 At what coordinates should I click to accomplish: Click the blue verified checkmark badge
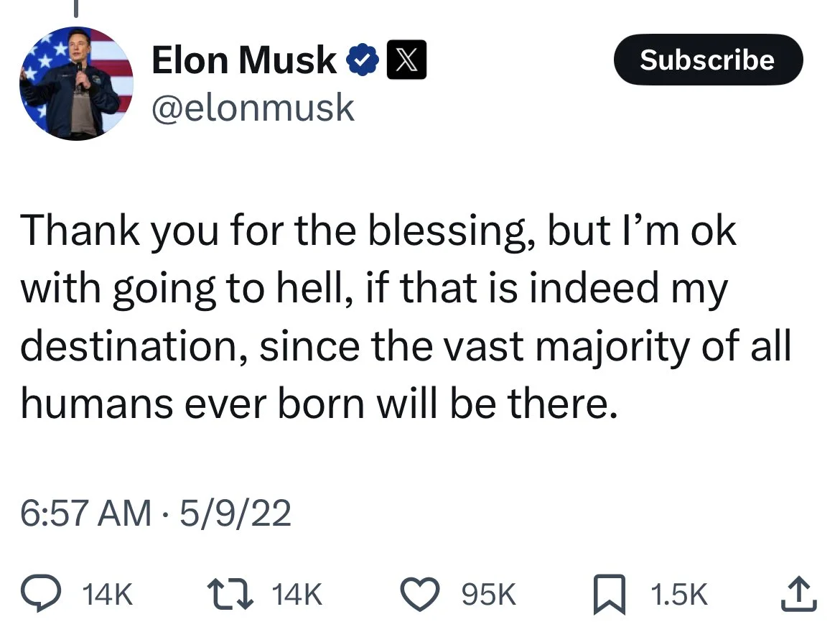point(361,60)
